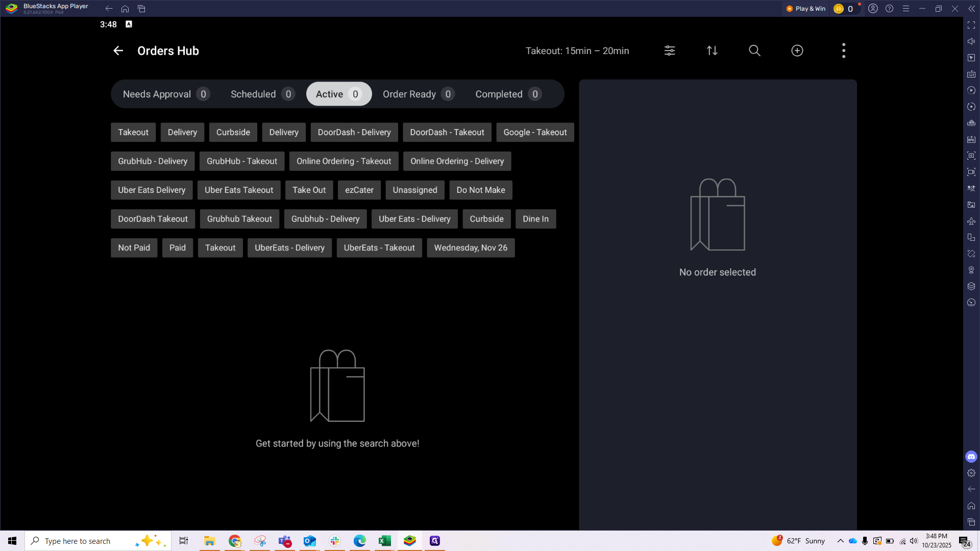Click the Play & Win button
Screen dimensions: 980x551
(x=805, y=9)
